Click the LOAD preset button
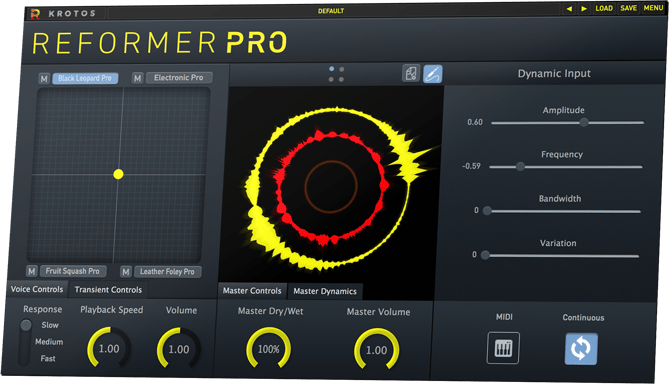 tap(604, 8)
